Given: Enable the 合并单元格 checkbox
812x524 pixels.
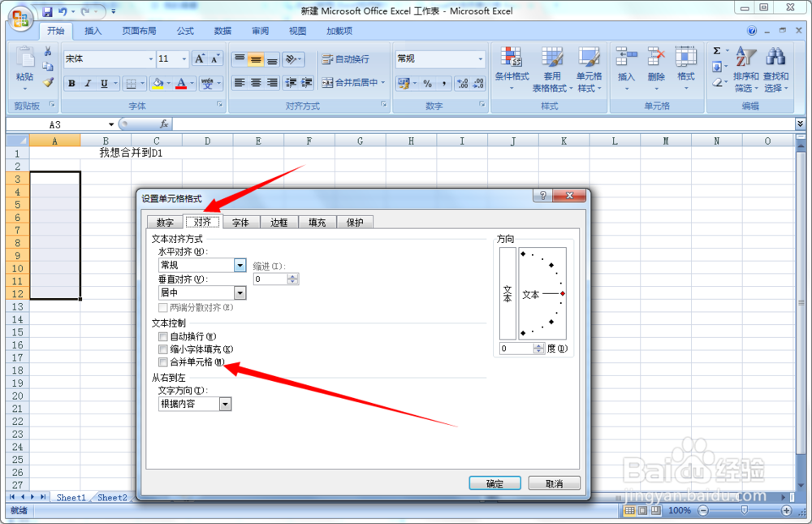Looking at the screenshot, I should click(x=163, y=362).
